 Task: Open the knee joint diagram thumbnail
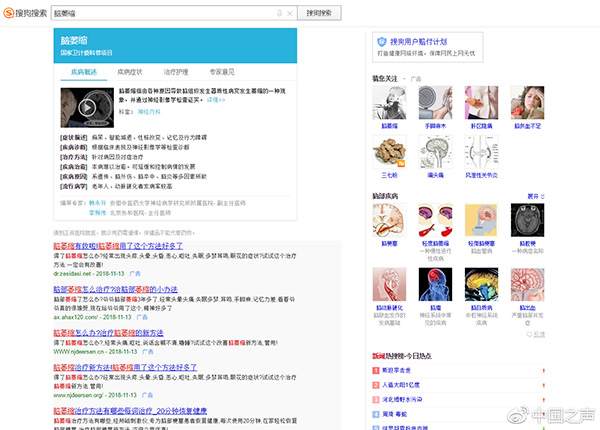481,151
